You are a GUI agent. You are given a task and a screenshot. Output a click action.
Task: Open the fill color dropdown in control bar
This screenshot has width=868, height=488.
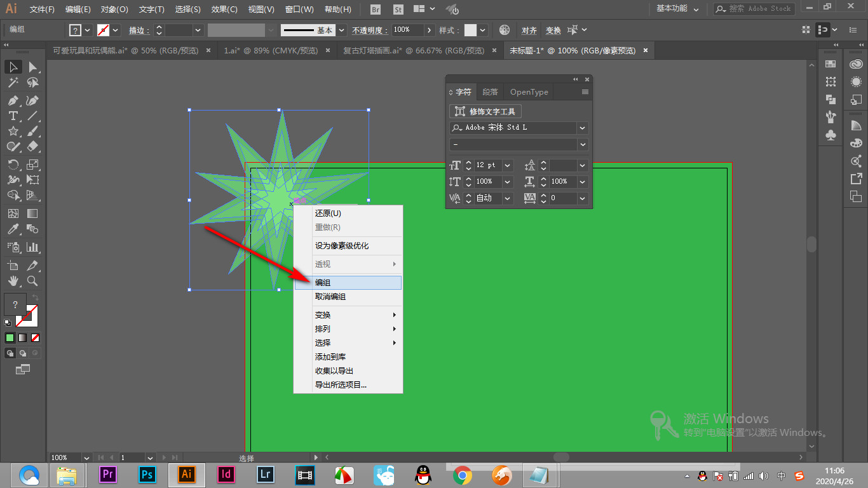(x=88, y=30)
